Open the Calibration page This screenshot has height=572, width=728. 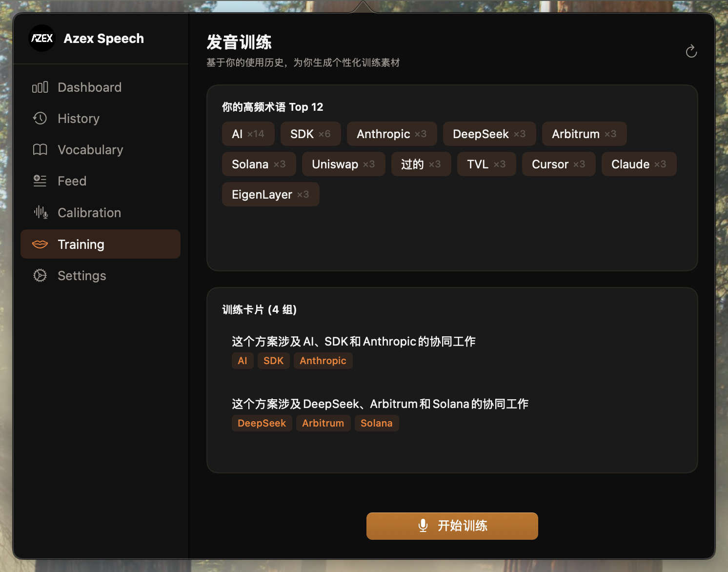(101, 213)
